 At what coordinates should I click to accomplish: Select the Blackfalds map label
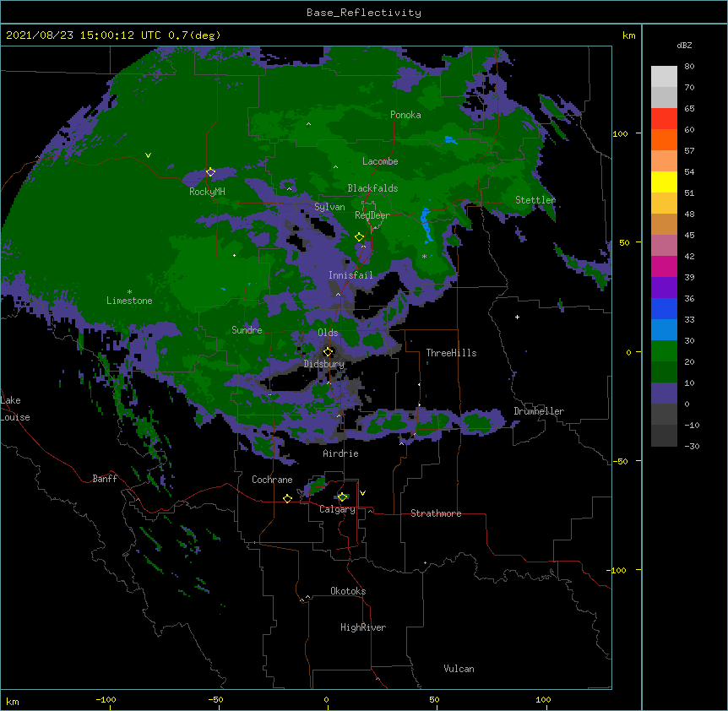[372, 188]
